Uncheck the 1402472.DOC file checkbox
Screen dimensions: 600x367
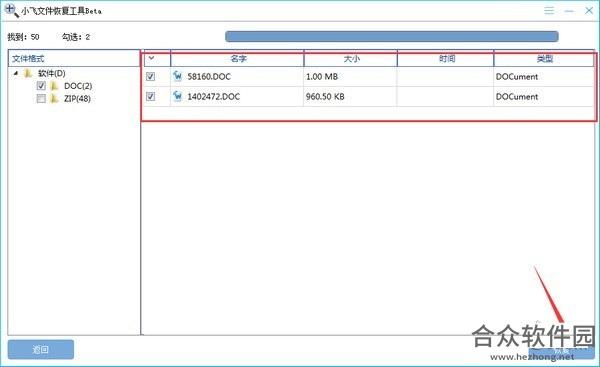click(150, 96)
